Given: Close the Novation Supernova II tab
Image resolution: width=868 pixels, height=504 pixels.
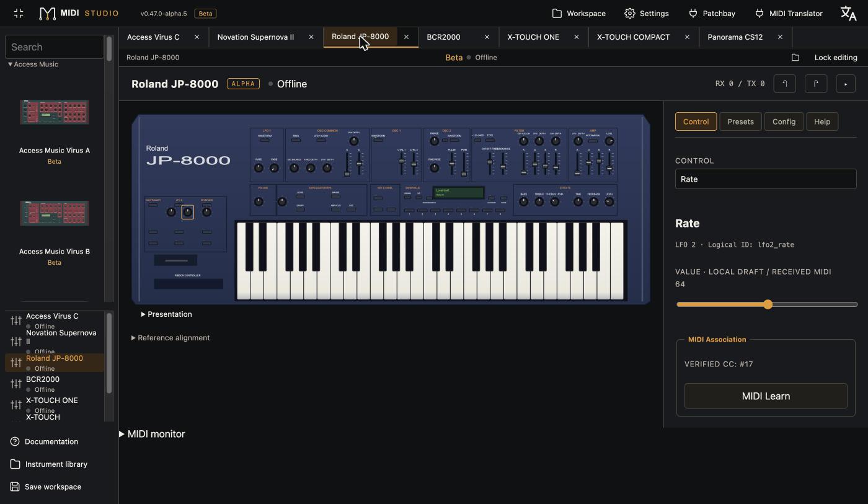Looking at the screenshot, I should pos(311,37).
